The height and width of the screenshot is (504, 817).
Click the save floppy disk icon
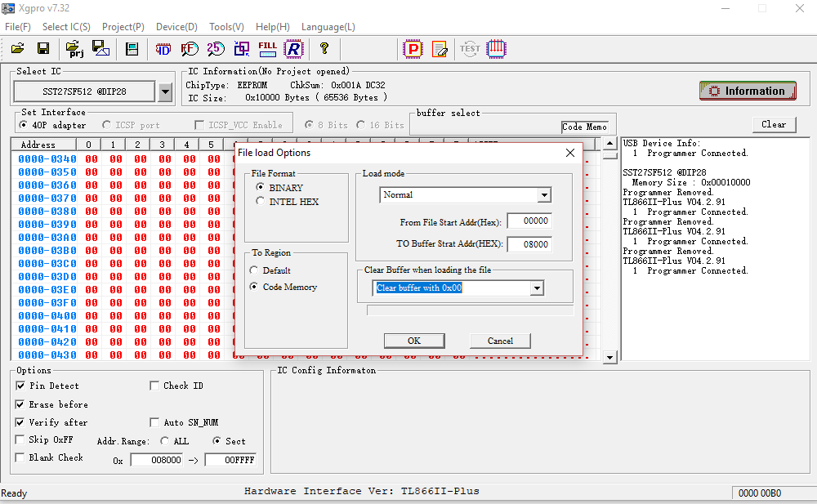click(x=43, y=49)
